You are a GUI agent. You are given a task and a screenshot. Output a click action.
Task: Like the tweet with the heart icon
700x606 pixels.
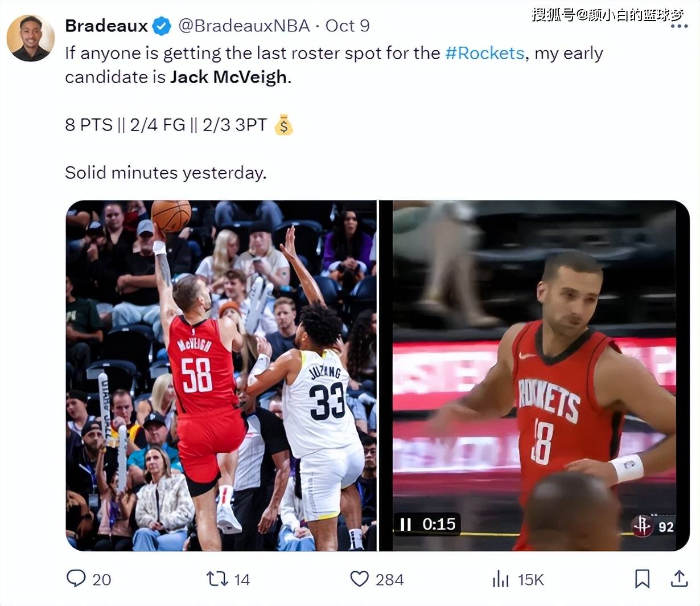(359, 579)
